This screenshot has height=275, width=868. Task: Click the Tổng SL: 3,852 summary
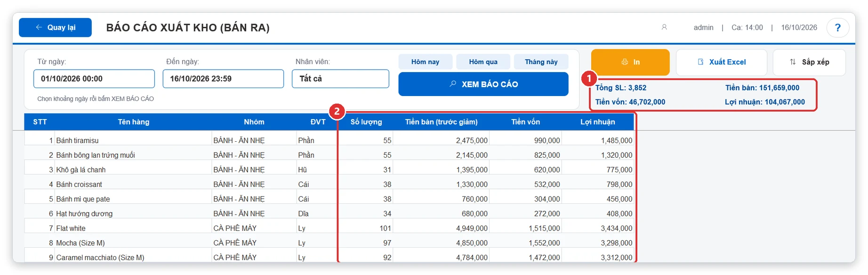pyautogui.click(x=621, y=88)
